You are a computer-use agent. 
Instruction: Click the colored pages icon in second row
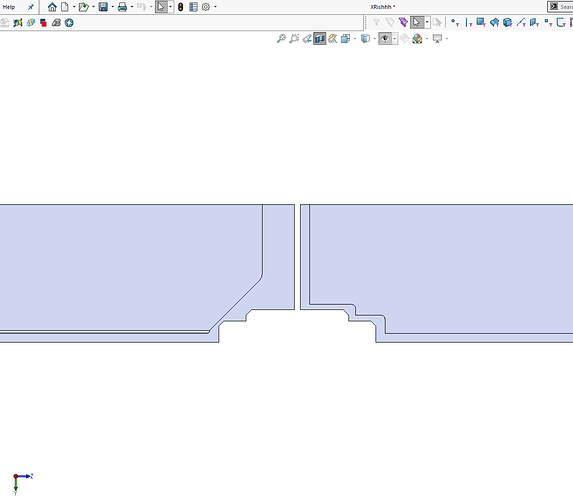(30, 23)
